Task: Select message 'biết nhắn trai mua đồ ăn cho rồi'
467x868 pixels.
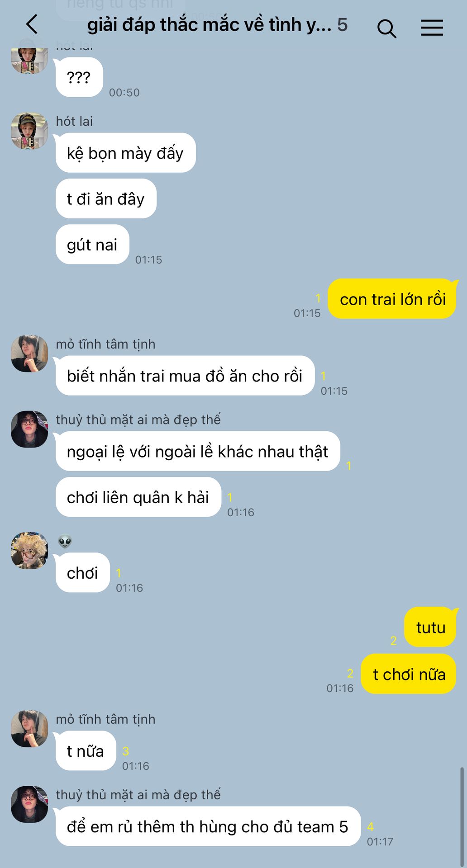Action: (x=185, y=376)
